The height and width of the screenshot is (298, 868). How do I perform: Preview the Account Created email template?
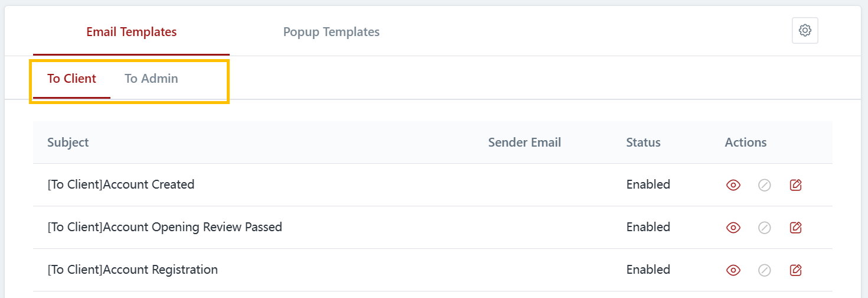(x=733, y=185)
